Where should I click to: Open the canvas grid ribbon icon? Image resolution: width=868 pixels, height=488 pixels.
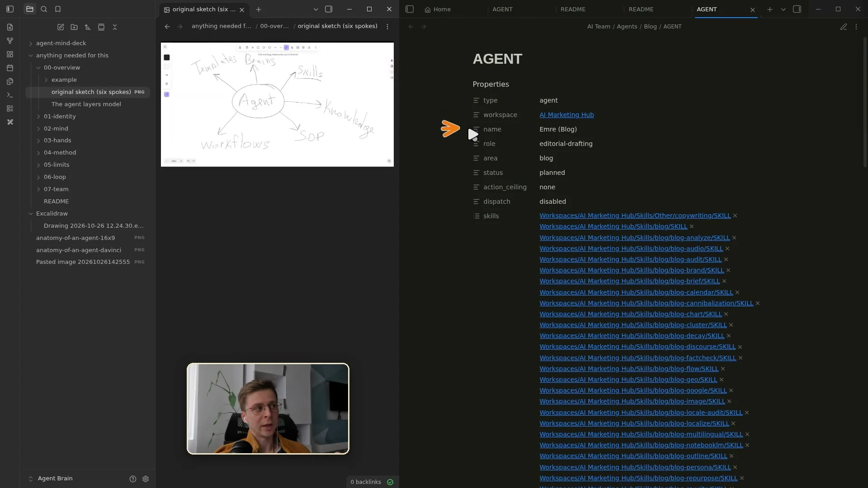click(x=10, y=54)
